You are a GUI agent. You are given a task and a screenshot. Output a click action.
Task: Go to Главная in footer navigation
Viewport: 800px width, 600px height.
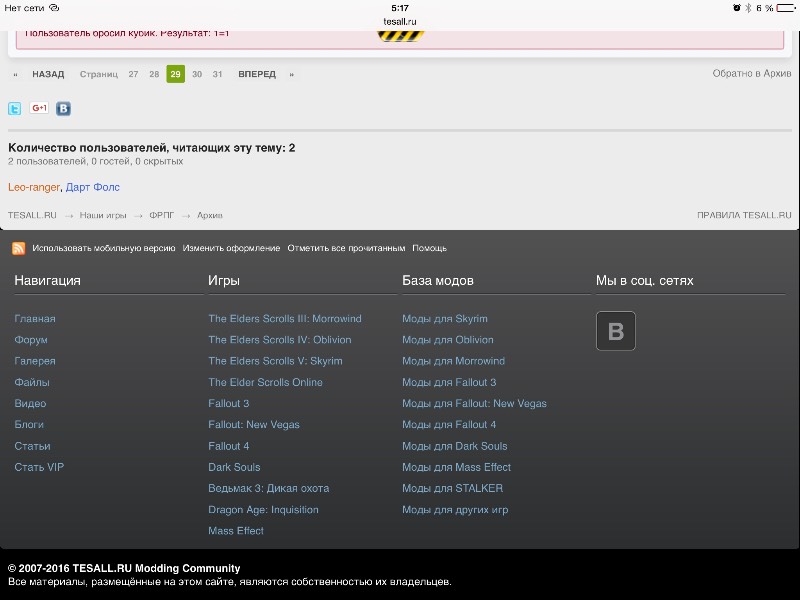pyautogui.click(x=35, y=319)
